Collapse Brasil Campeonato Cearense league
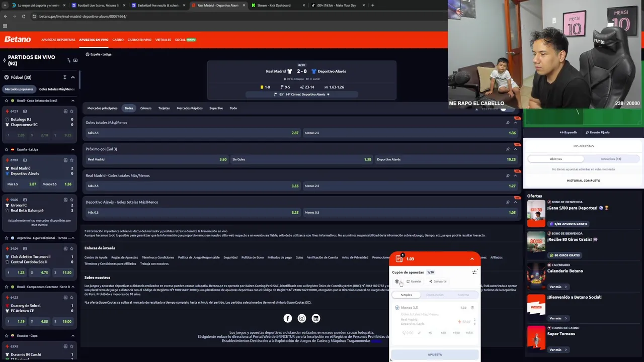644x362 pixels. [x=72, y=287]
